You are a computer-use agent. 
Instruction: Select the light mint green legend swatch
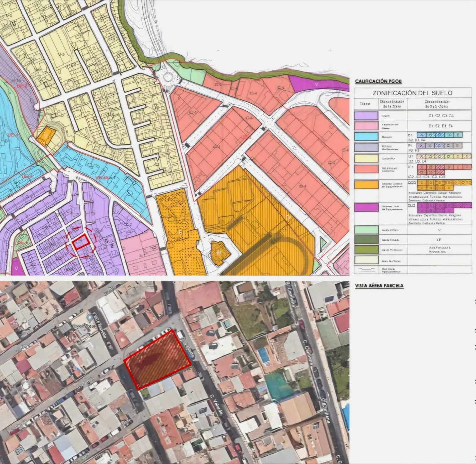click(x=366, y=230)
